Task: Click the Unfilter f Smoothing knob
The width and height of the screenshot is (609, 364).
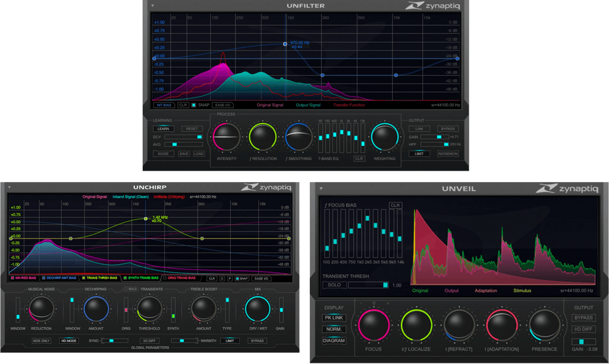Action: coord(299,137)
